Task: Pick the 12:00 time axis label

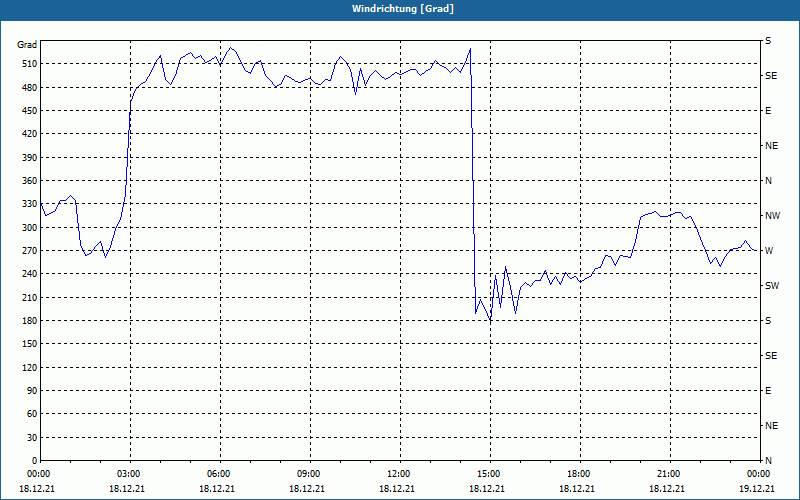Action: click(396, 474)
